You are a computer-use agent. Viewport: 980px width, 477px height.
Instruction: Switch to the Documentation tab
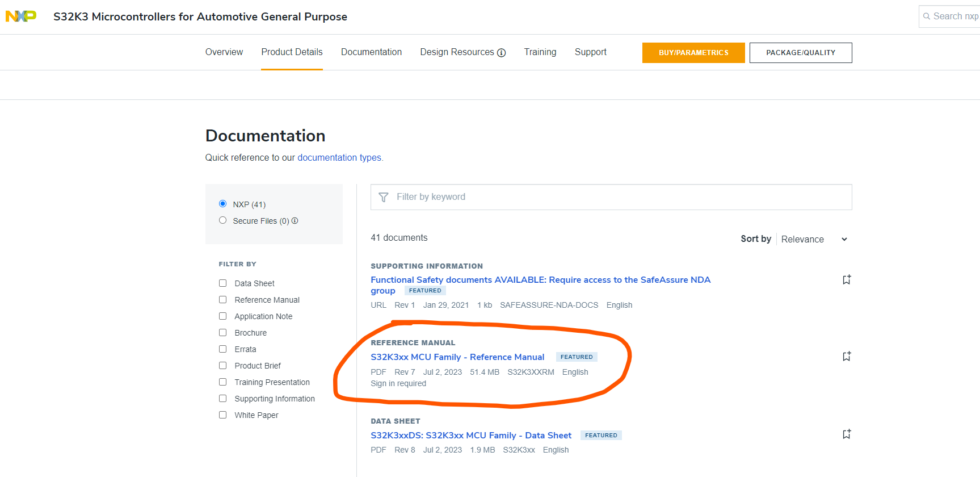(x=371, y=52)
